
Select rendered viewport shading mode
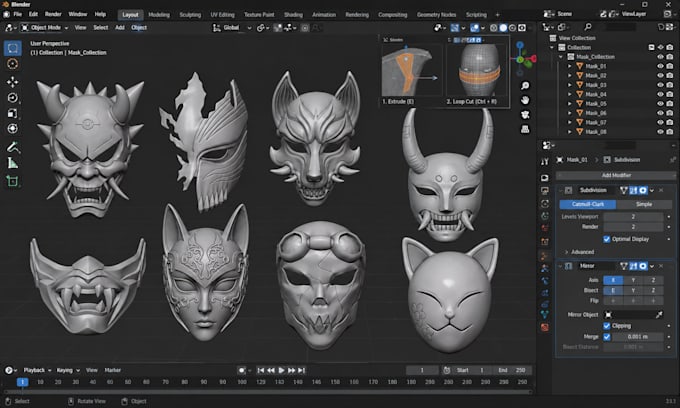522,28
